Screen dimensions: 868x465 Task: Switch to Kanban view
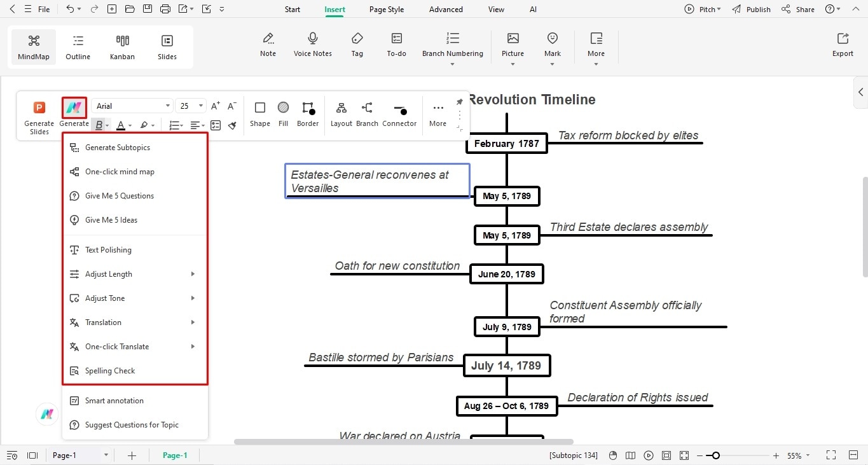point(122,47)
